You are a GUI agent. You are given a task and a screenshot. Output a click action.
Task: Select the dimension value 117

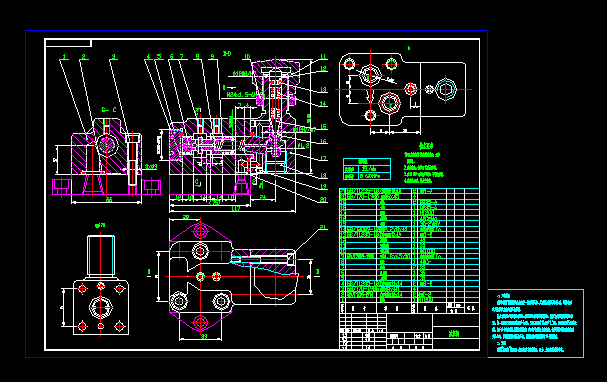pyautogui.click(x=236, y=209)
